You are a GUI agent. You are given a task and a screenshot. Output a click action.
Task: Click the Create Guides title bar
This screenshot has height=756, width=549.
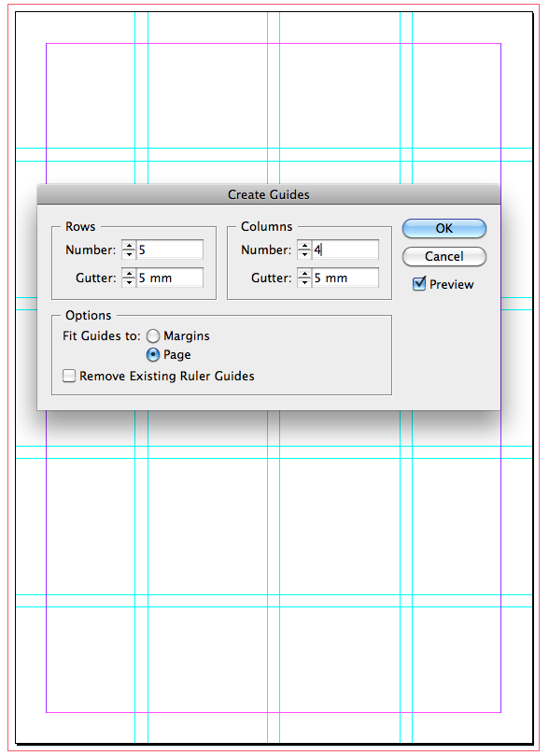click(x=269, y=194)
